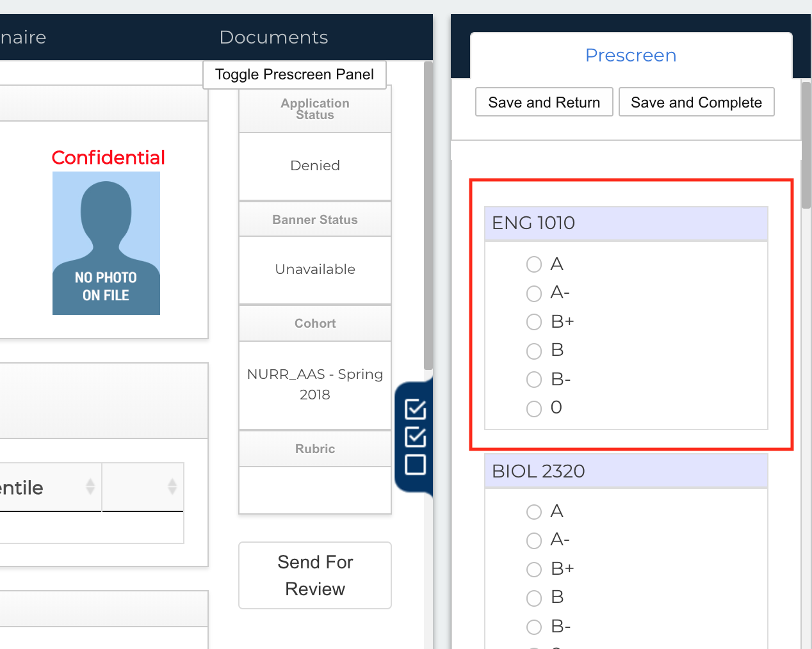Switch to the Documents tab

click(273, 38)
